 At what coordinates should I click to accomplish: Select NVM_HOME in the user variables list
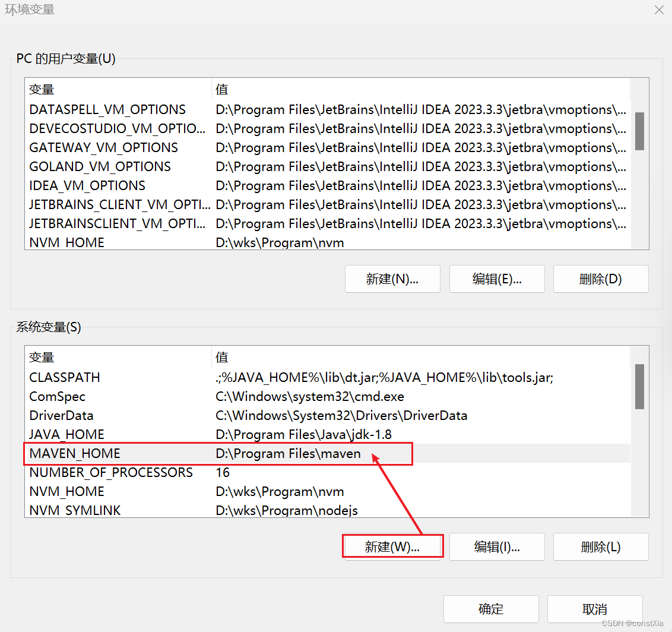[328, 242]
